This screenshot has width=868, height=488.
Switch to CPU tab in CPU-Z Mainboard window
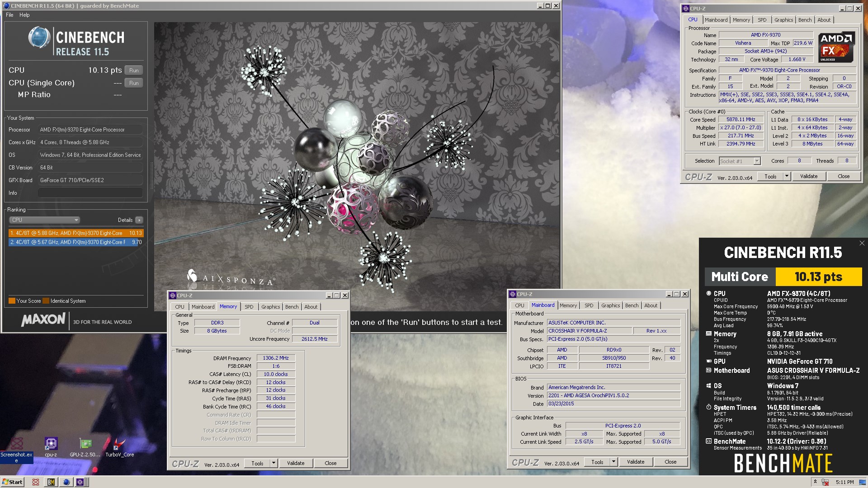click(x=520, y=305)
